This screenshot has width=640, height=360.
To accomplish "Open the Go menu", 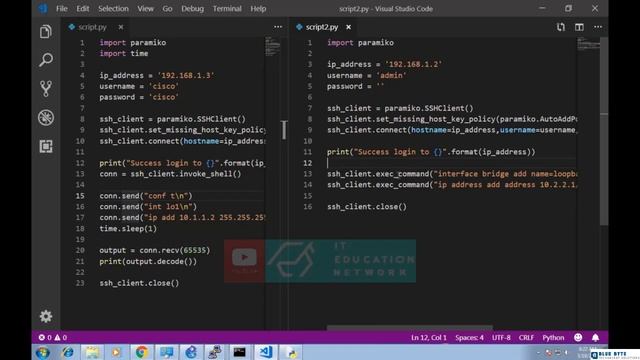I will pyautogui.click(x=167, y=9).
